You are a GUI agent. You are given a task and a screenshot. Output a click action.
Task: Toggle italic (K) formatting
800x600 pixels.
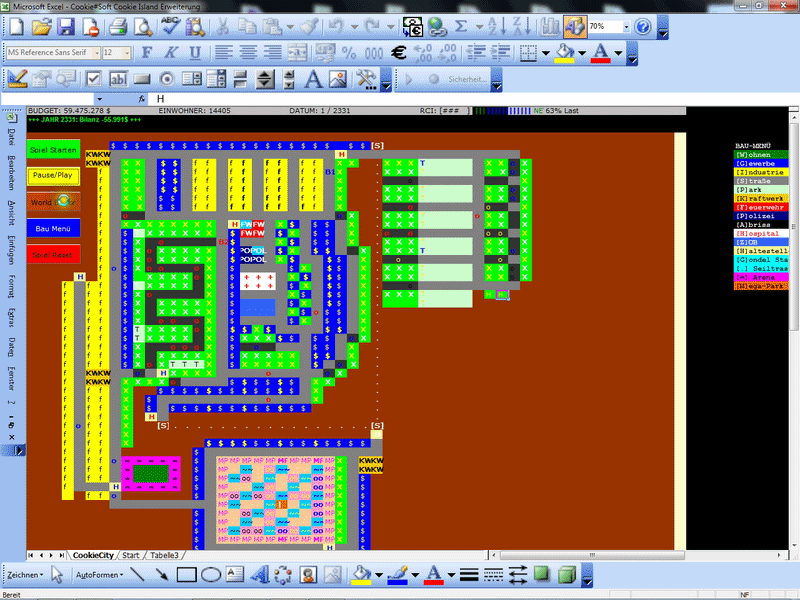pyautogui.click(x=171, y=52)
